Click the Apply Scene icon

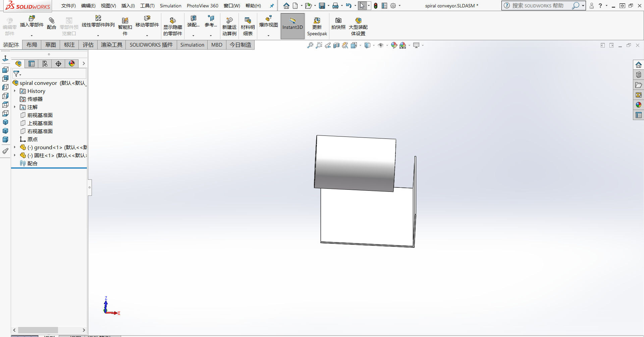[x=403, y=45]
